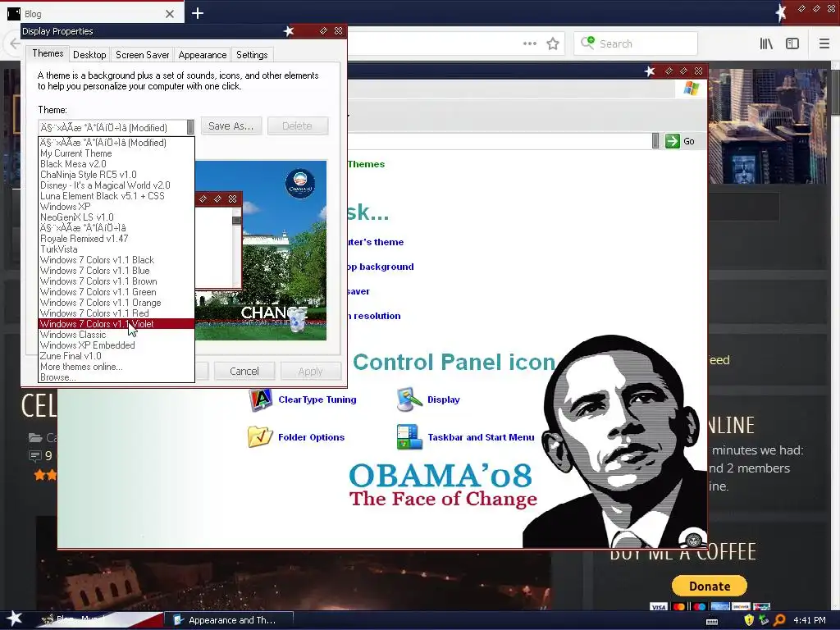The height and width of the screenshot is (630, 840).
Task: Choose ChaNinja Style RC5 v1.0 theme
Action: click(x=116, y=175)
